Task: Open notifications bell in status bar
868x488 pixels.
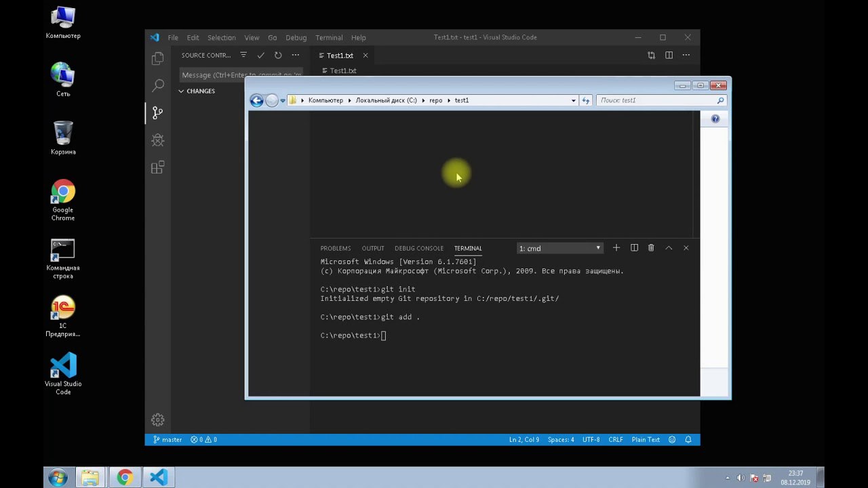Action: pyautogui.click(x=688, y=439)
